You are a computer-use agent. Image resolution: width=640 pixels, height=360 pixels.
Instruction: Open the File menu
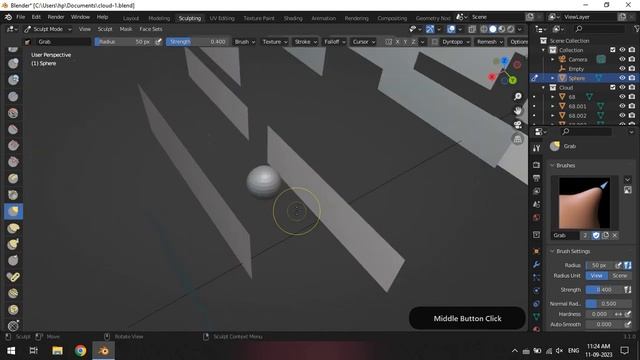20,17
